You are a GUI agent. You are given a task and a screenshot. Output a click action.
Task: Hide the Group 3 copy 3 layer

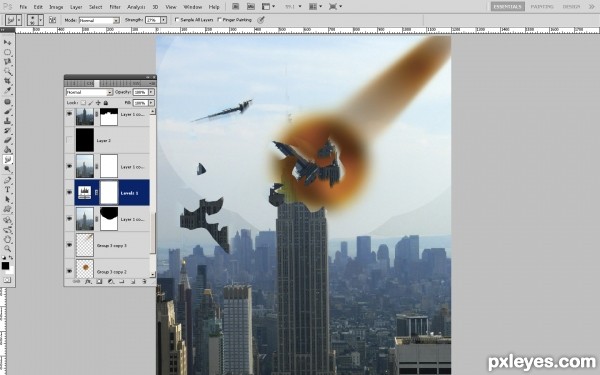[69, 245]
